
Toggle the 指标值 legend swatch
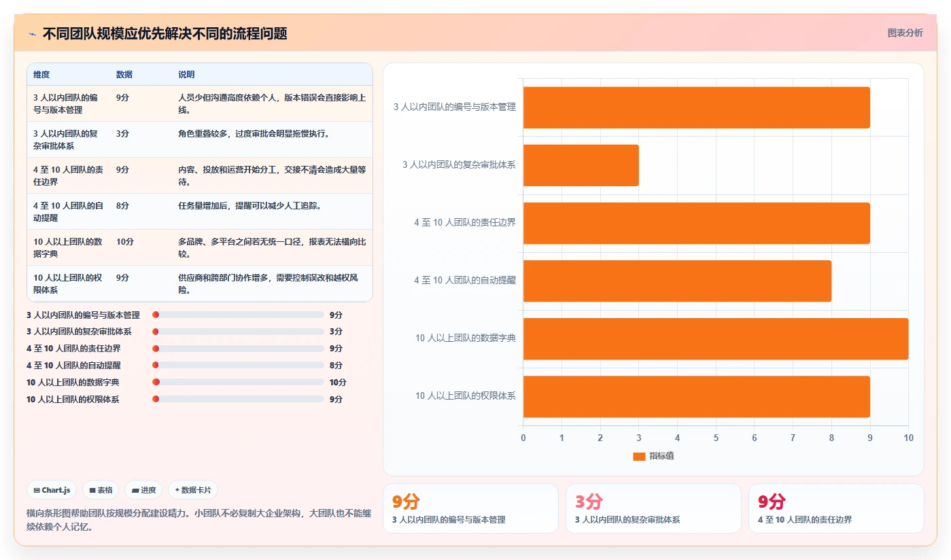pos(639,457)
